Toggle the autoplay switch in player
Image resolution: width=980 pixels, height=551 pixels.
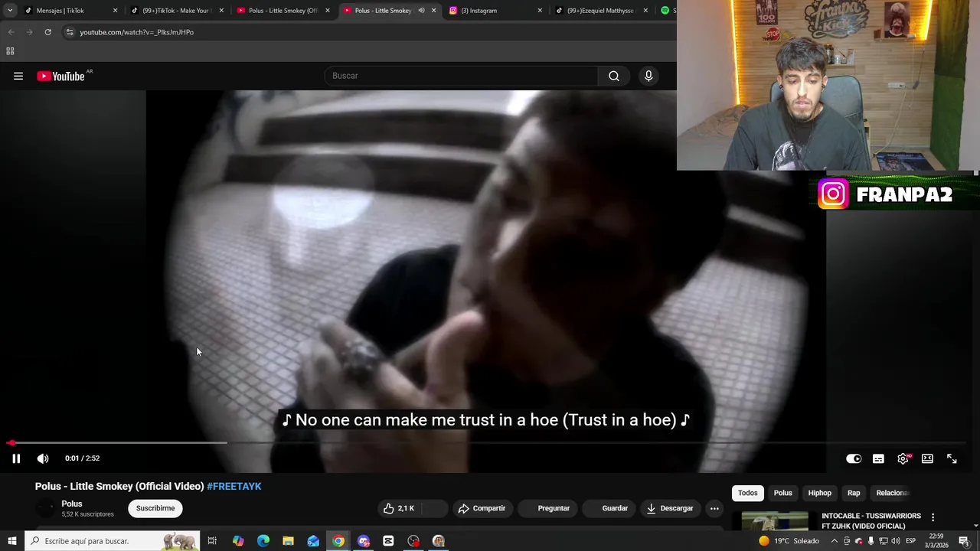pyautogui.click(x=854, y=458)
